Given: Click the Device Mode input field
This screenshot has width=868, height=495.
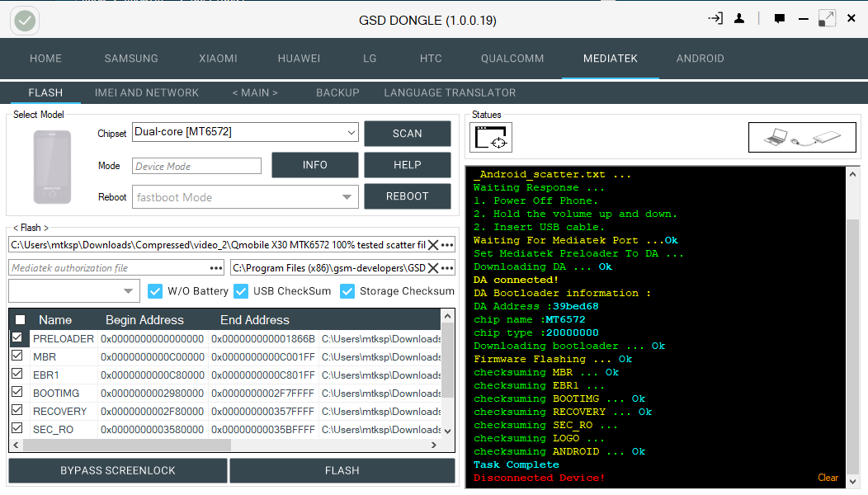Looking at the screenshot, I should (196, 166).
